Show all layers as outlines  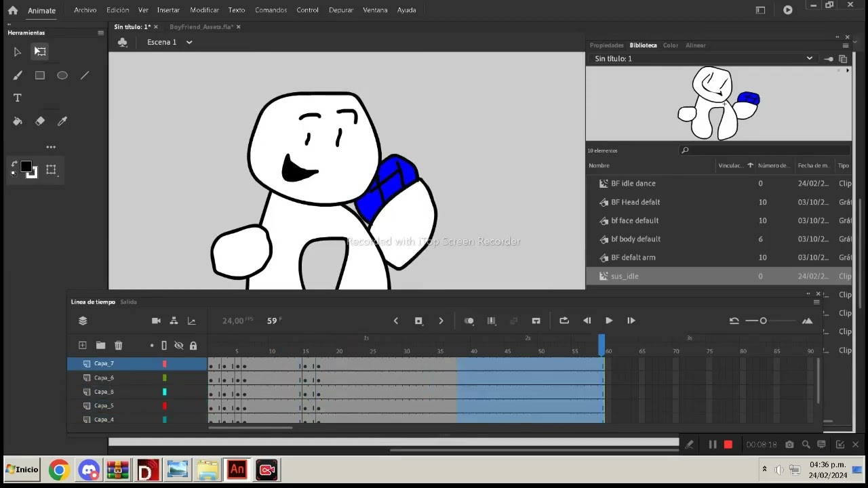coord(164,346)
